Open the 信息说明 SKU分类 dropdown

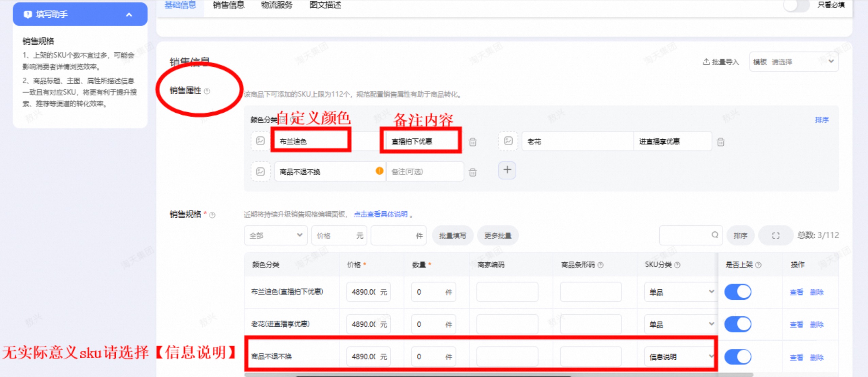(680, 356)
